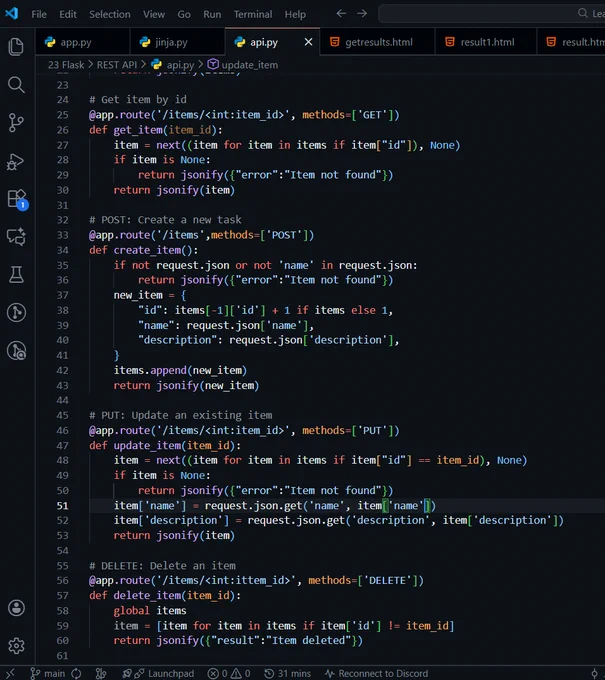Open the Terminal menu

(x=253, y=14)
